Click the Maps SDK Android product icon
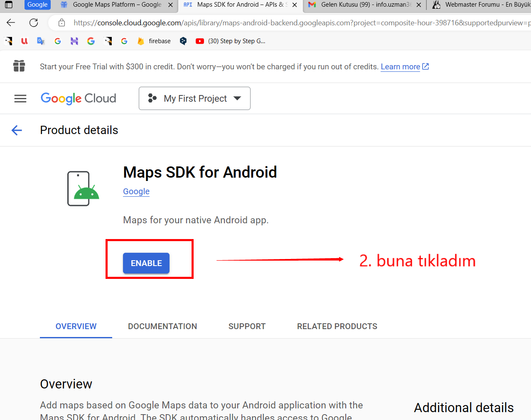531x420 pixels. click(83, 188)
